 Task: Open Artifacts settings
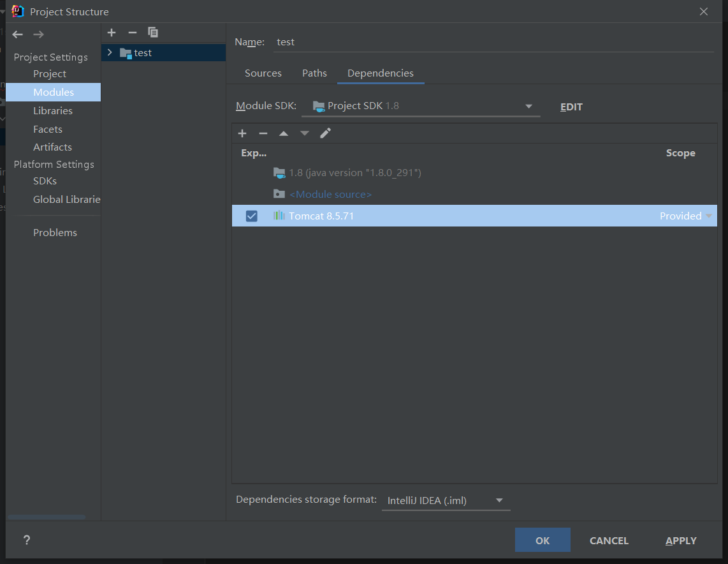click(x=52, y=147)
